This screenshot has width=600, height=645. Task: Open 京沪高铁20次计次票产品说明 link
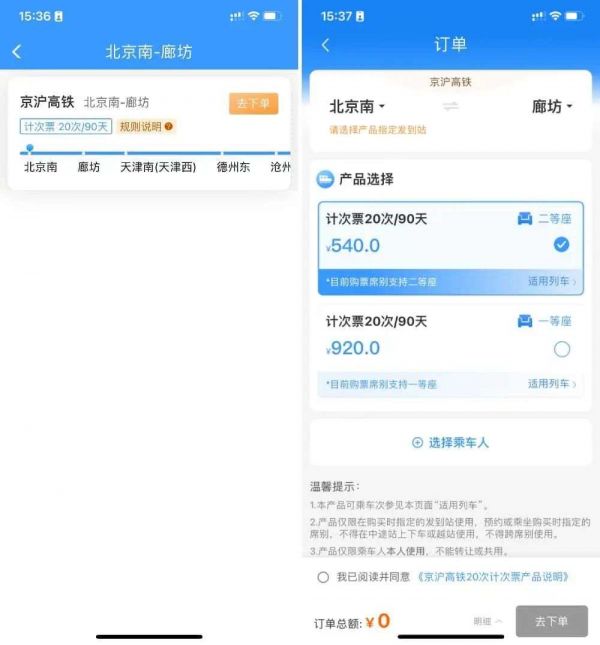coord(493,577)
